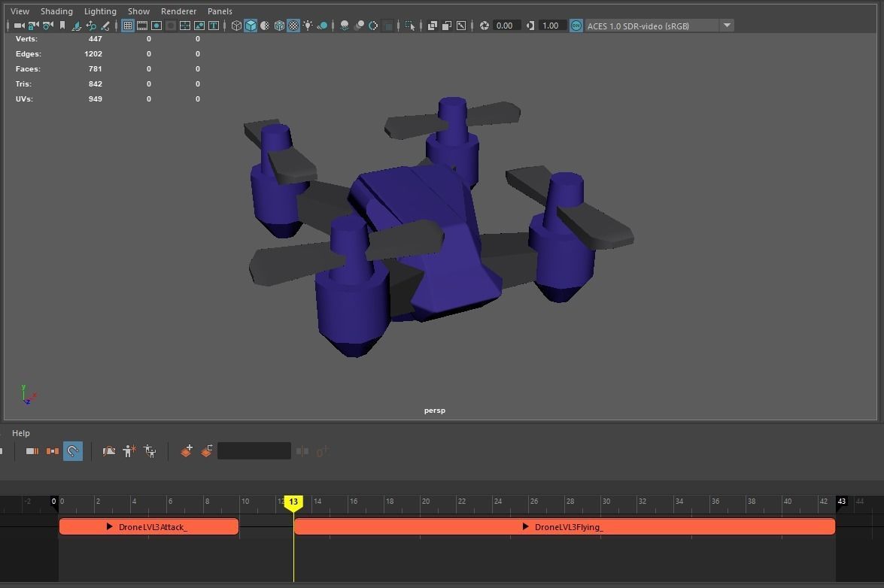The image size is (884, 588).
Task: Click the Exposure aperture icon
Action: [485, 26]
